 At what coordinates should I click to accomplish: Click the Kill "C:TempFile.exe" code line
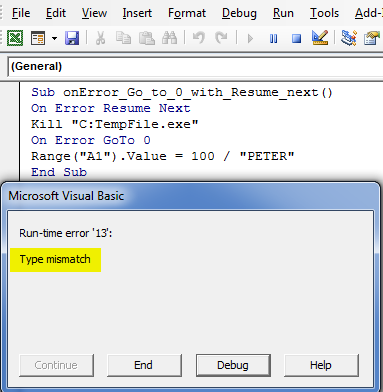coord(115,124)
